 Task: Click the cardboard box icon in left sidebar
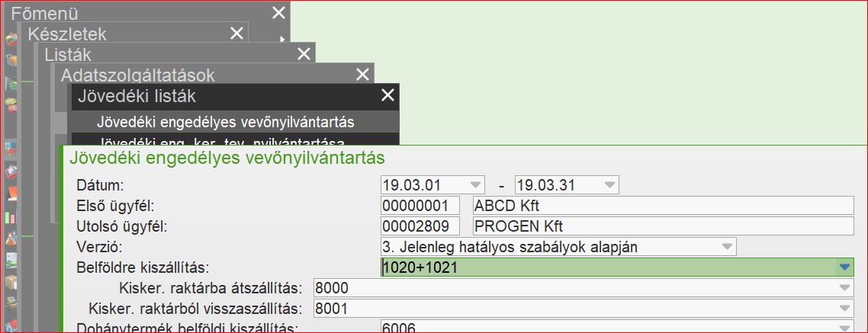pos(11,282)
